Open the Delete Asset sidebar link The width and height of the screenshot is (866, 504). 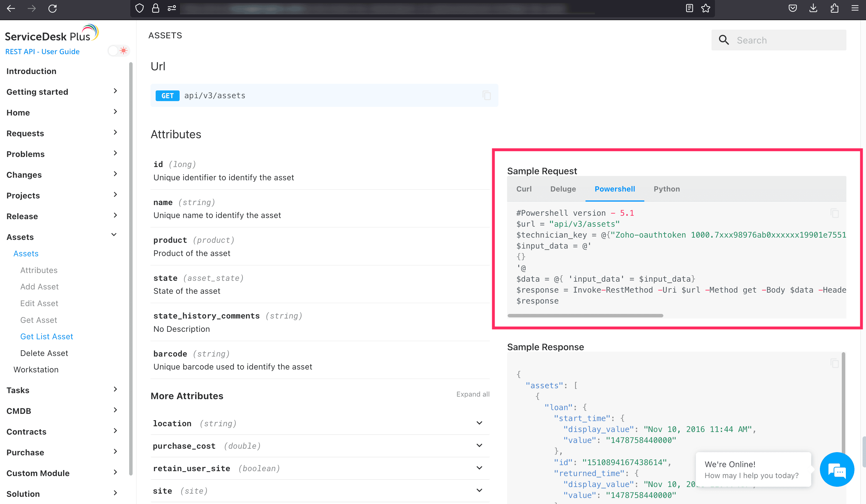tap(44, 353)
